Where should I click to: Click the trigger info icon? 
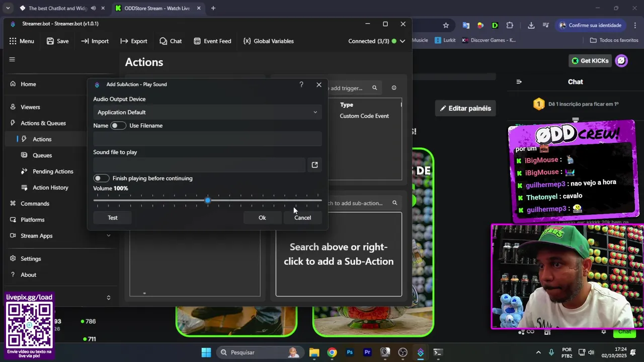click(394, 88)
